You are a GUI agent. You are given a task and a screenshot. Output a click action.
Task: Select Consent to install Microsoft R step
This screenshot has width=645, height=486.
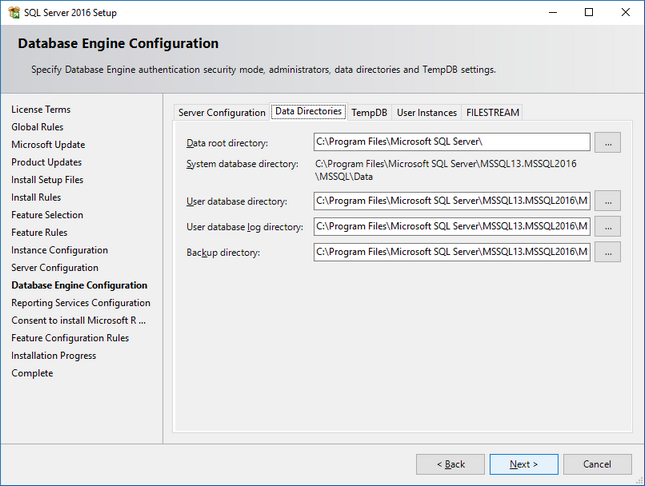(x=79, y=321)
